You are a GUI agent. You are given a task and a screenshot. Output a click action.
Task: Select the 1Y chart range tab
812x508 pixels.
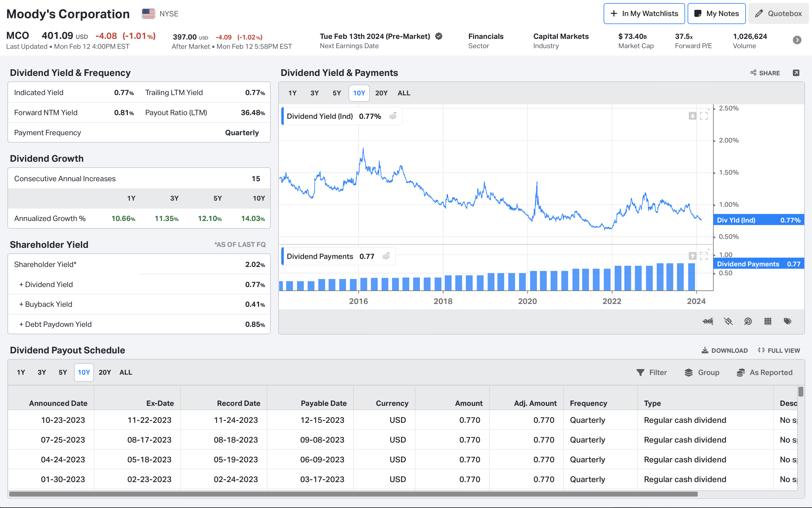[x=292, y=93]
